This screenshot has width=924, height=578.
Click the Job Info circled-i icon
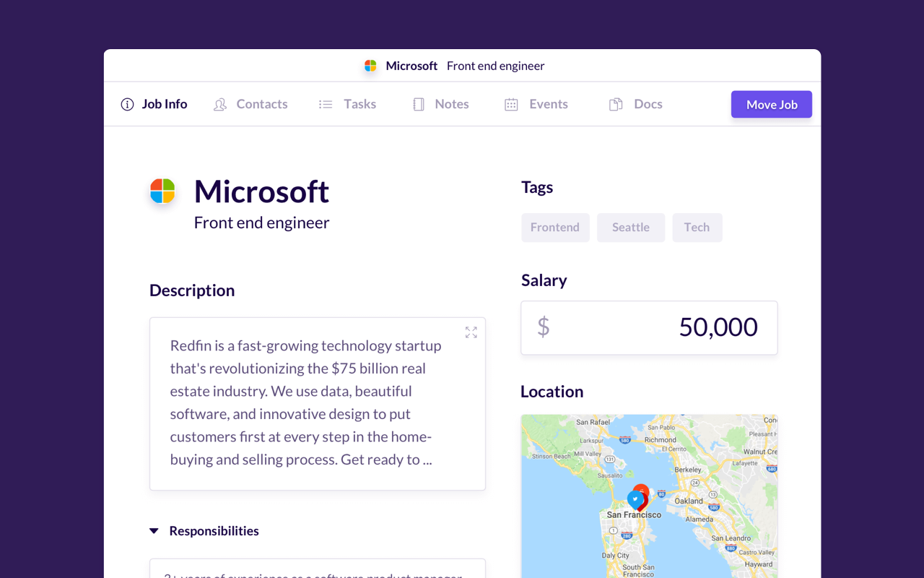[127, 104]
